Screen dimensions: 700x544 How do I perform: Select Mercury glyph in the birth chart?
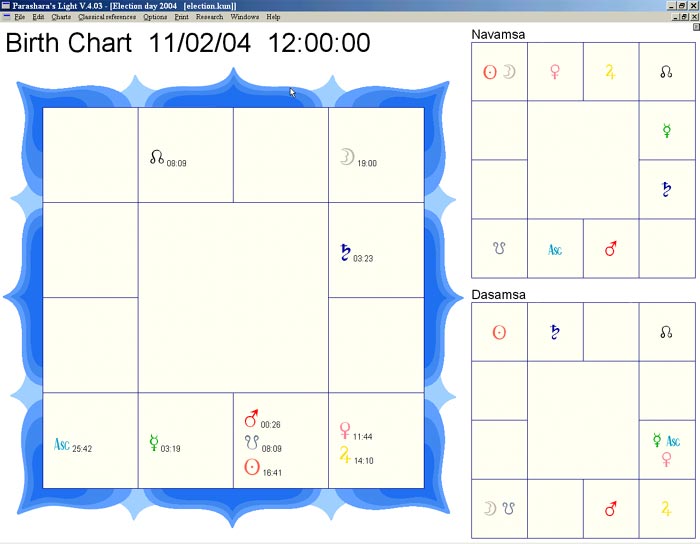[154, 443]
